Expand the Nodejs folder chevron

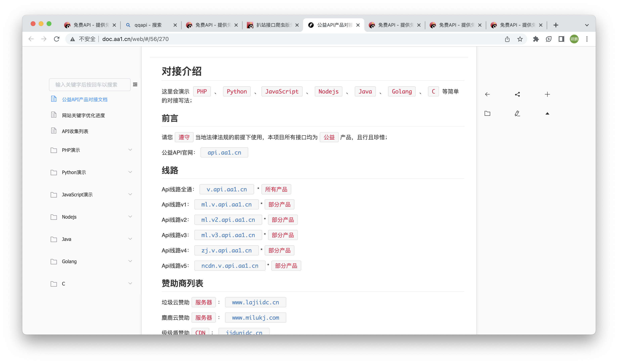pos(130,217)
